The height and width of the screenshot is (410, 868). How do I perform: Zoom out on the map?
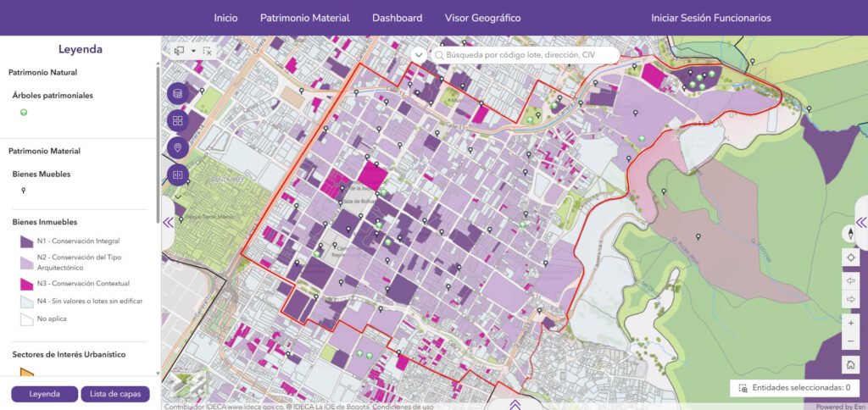(850, 341)
